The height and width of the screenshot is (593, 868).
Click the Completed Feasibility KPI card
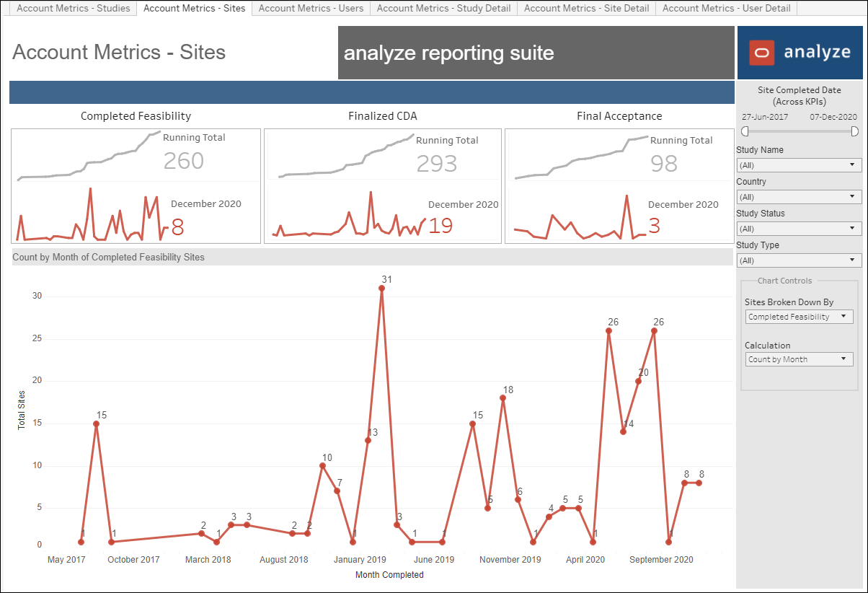click(x=136, y=186)
